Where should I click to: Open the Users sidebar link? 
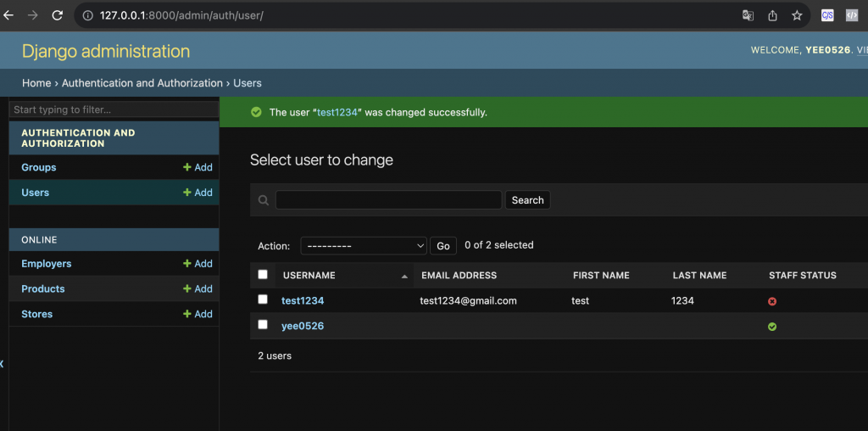pyautogui.click(x=36, y=193)
